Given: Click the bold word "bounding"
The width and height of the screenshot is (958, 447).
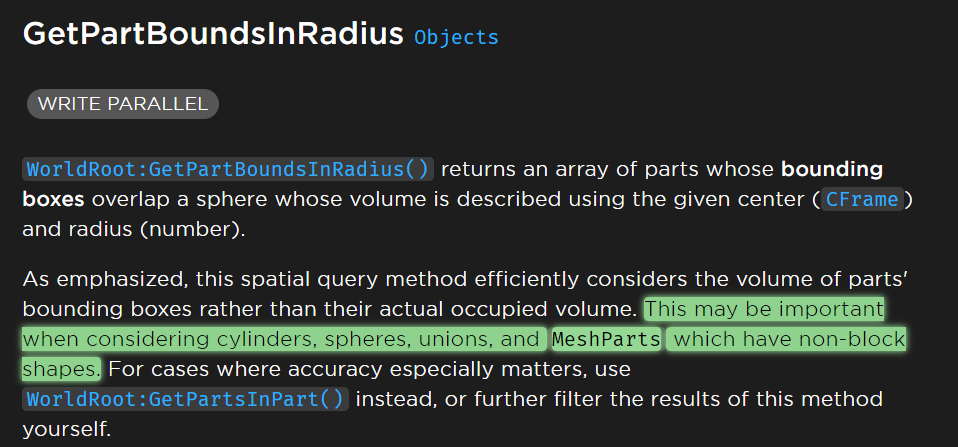Looking at the screenshot, I should (831, 169).
